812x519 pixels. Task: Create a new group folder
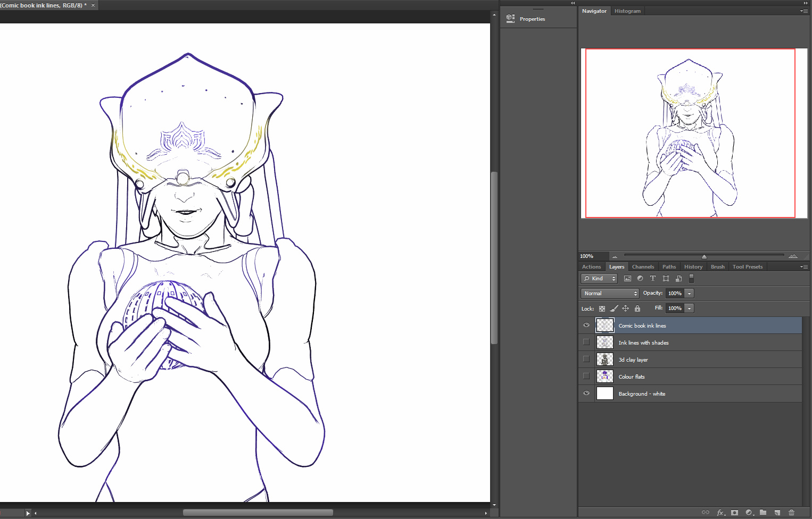(763, 513)
